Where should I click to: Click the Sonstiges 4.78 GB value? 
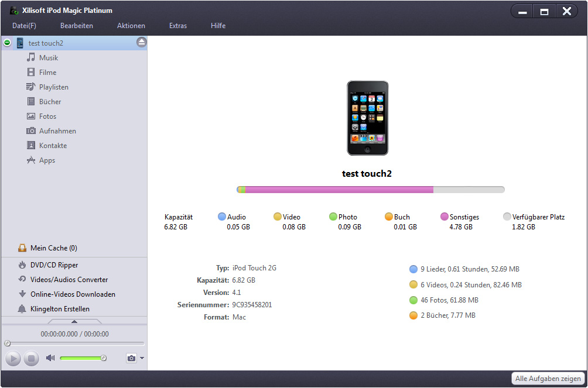[x=461, y=227]
